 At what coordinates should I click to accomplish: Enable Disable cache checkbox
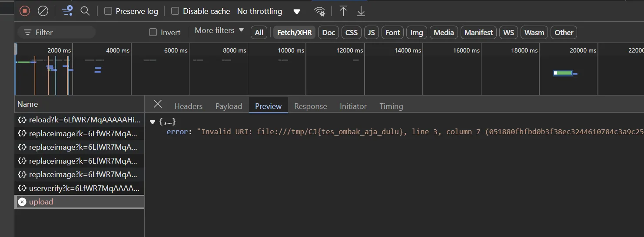tap(175, 11)
